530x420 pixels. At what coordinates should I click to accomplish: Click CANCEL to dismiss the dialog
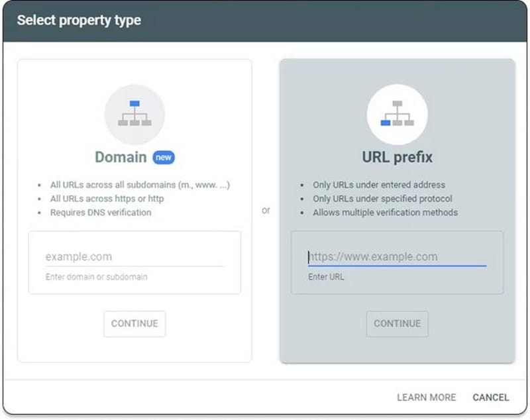490,397
